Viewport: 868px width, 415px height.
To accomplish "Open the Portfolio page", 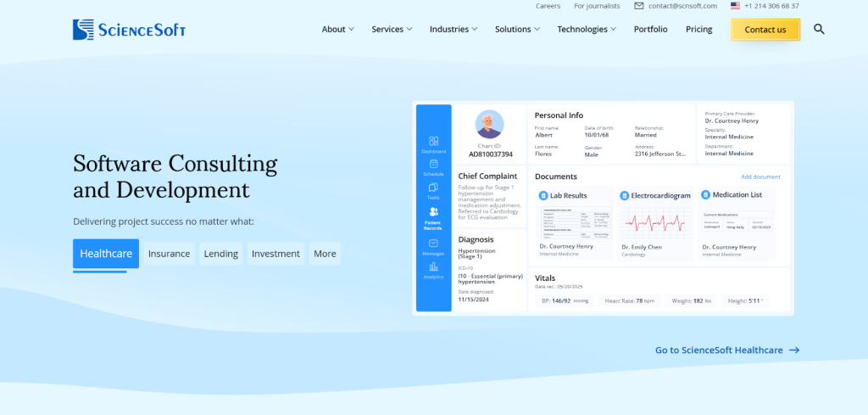I will coord(650,30).
